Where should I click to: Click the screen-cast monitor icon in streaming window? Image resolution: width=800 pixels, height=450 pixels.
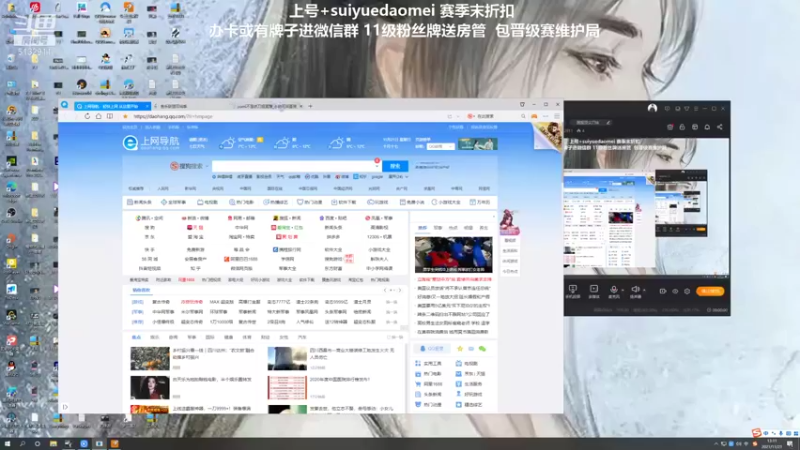point(572,291)
